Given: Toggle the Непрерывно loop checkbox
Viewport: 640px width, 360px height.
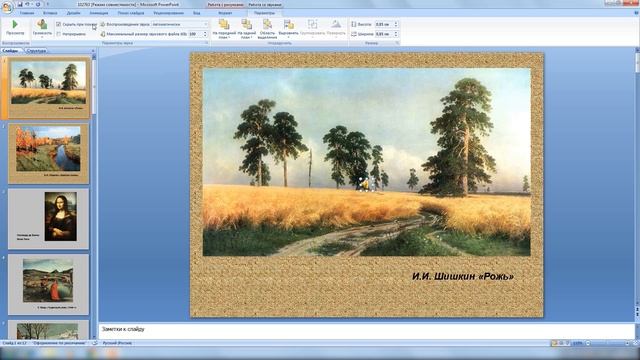Looking at the screenshot, I should point(58,34).
